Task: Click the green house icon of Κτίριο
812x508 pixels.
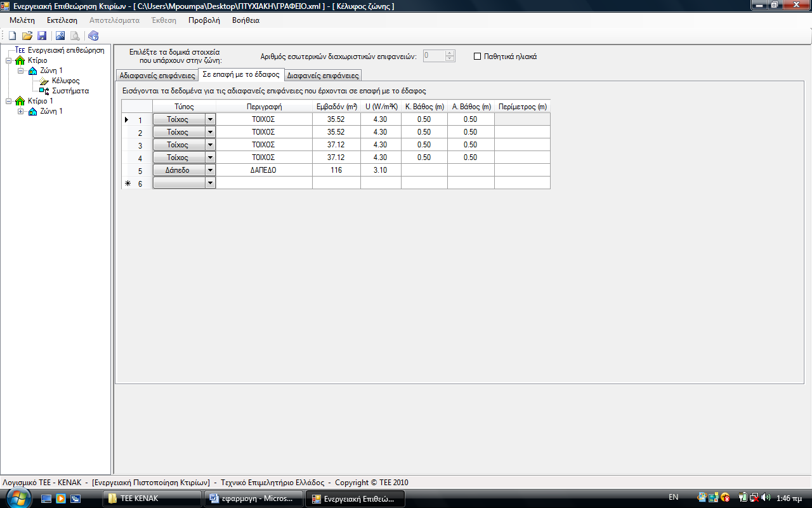Action: pos(20,60)
